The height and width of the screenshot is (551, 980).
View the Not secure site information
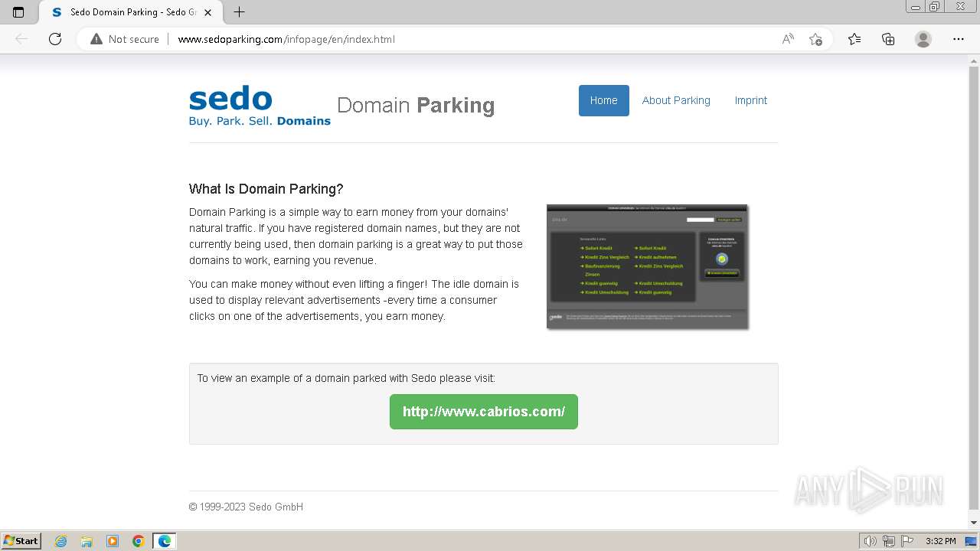click(x=125, y=39)
